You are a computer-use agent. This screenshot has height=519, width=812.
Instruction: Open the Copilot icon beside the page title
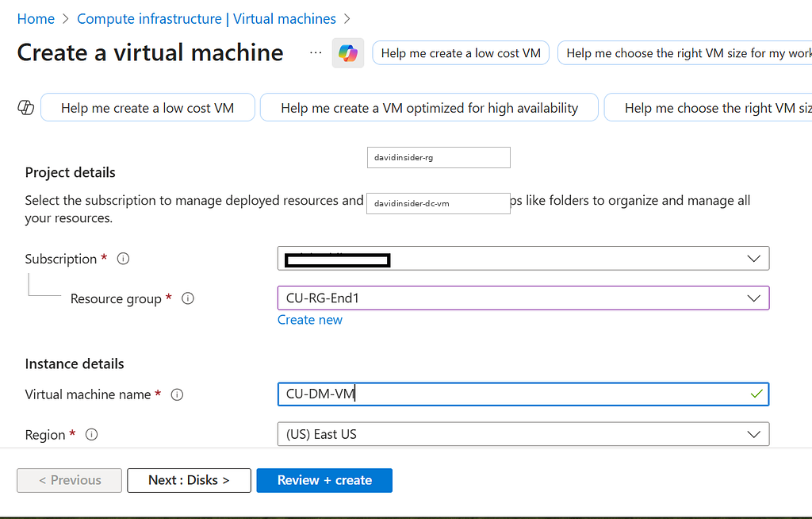pos(348,53)
